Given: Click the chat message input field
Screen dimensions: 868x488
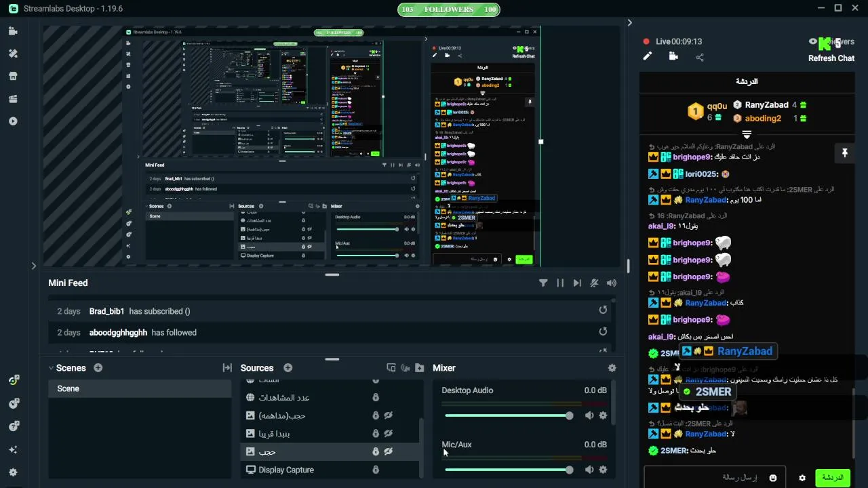Looking at the screenshot, I should pos(715,478).
